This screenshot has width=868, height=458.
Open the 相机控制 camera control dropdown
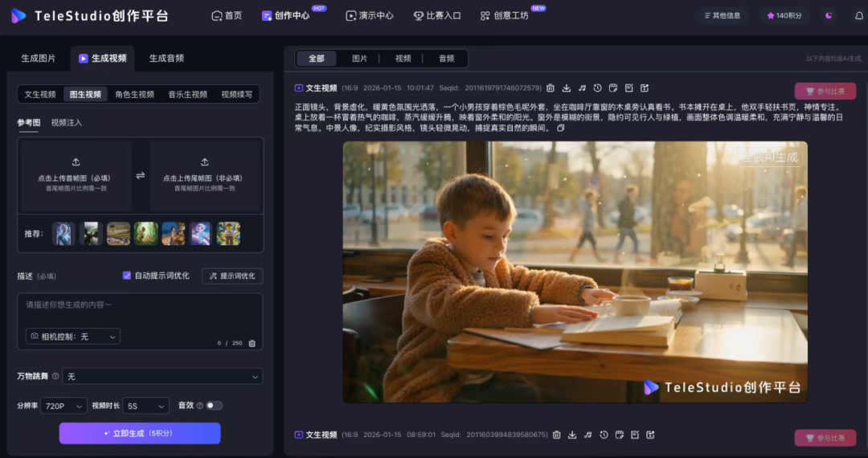pos(73,337)
